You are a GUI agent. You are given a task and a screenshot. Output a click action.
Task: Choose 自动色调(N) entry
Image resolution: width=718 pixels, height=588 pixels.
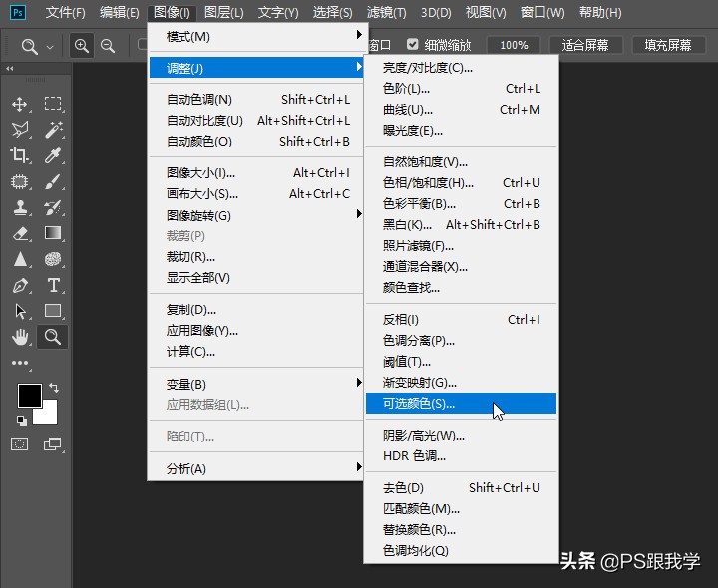point(258,100)
